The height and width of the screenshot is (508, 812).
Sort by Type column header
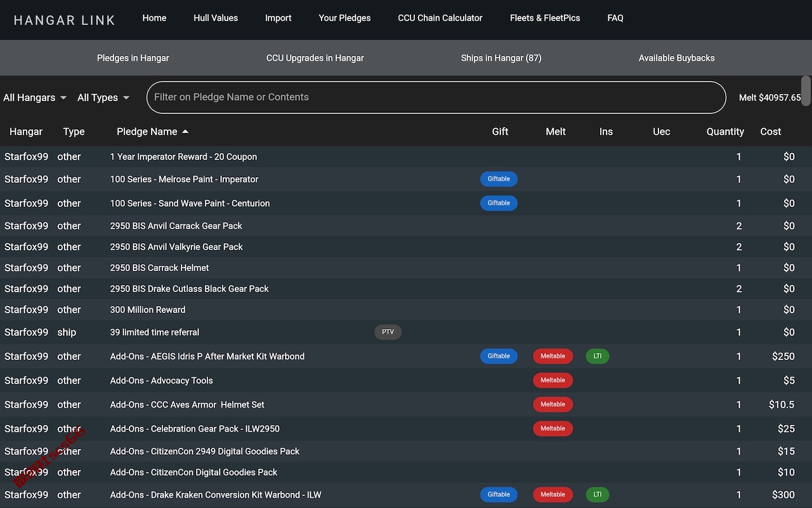[x=74, y=131]
